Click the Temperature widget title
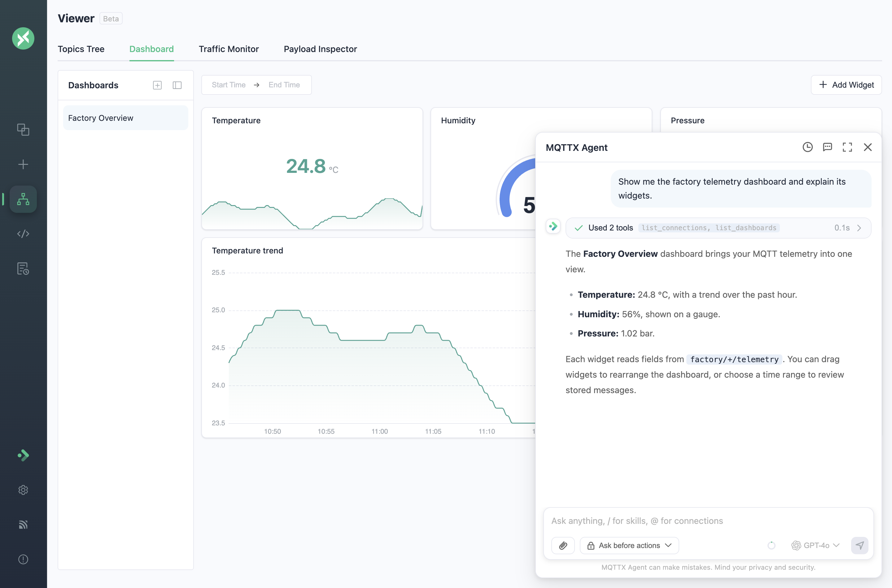This screenshot has height=588, width=892. point(236,121)
